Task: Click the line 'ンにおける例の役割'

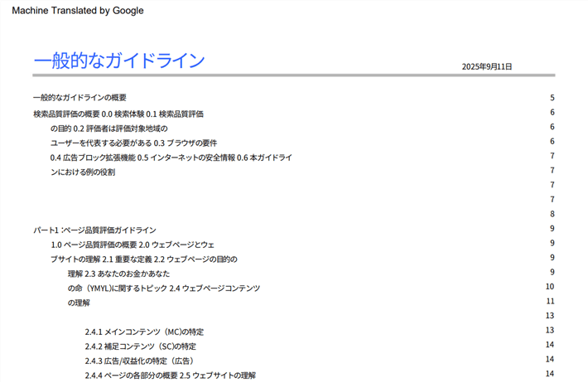Action: click(x=83, y=172)
